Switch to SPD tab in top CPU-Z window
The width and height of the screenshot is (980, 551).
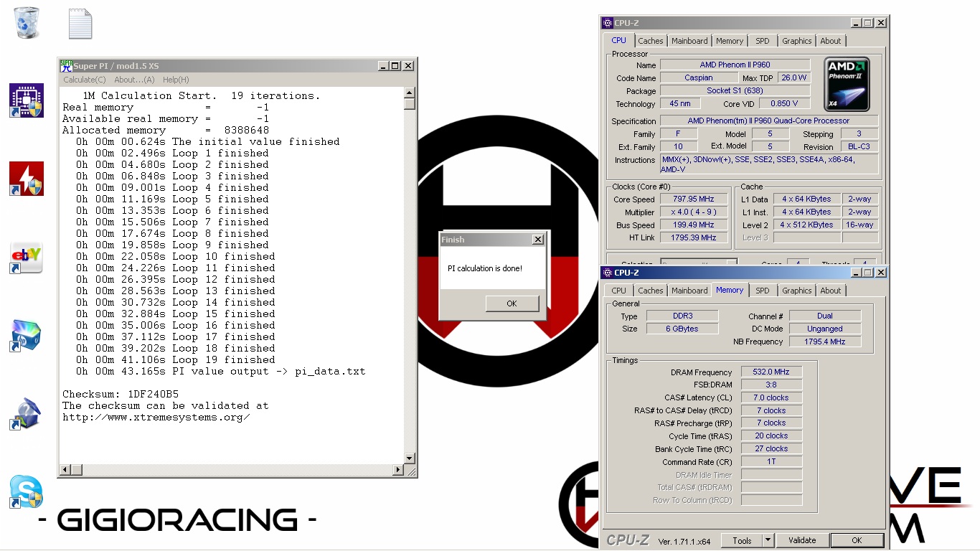click(x=763, y=41)
